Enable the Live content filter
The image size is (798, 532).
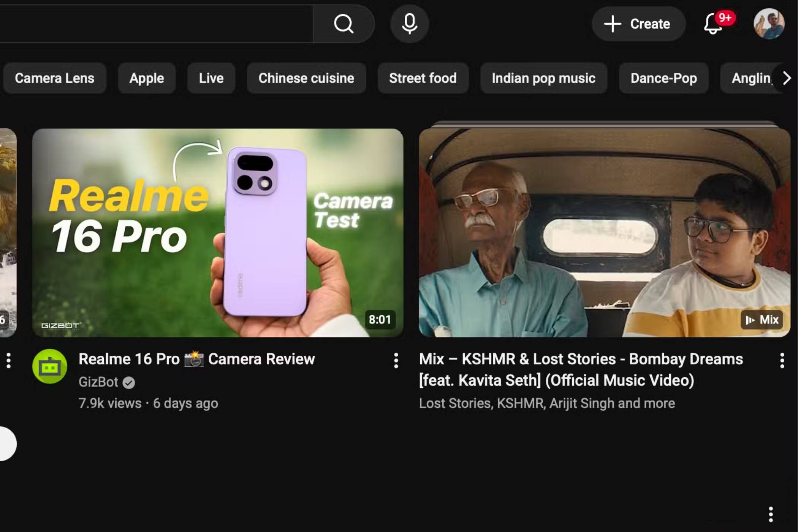(x=211, y=78)
